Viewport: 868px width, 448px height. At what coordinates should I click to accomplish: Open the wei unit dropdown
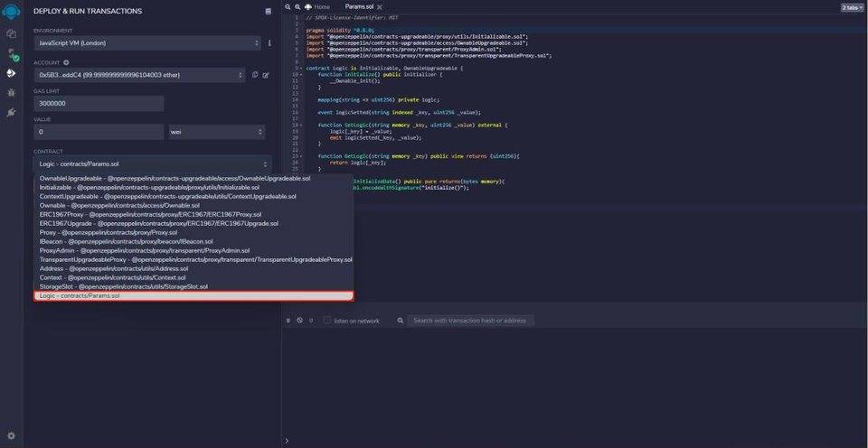pyautogui.click(x=217, y=132)
